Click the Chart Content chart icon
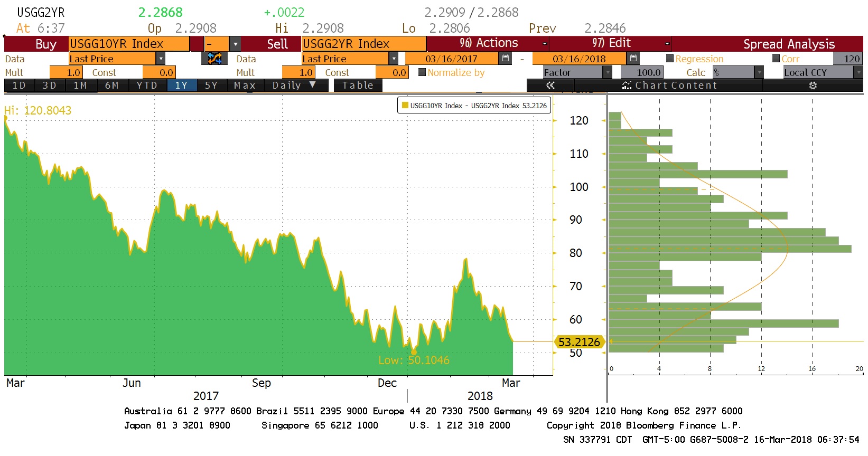868x456 pixels. (x=627, y=85)
